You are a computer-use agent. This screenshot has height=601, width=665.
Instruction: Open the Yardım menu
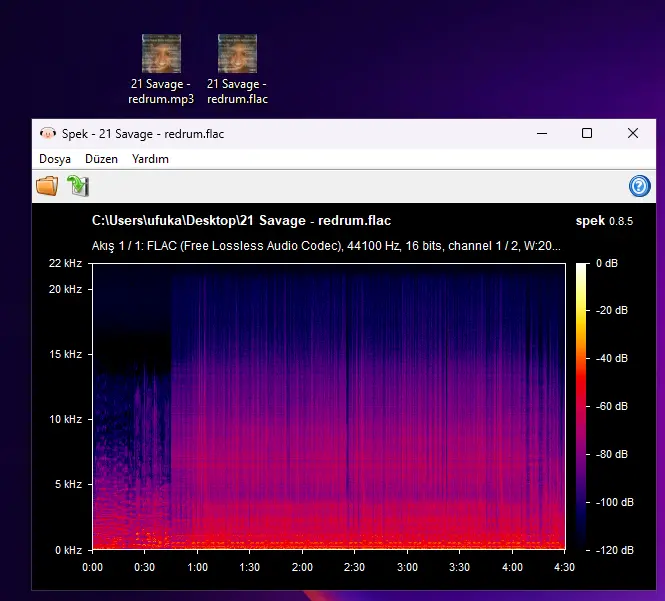click(150, 159)
